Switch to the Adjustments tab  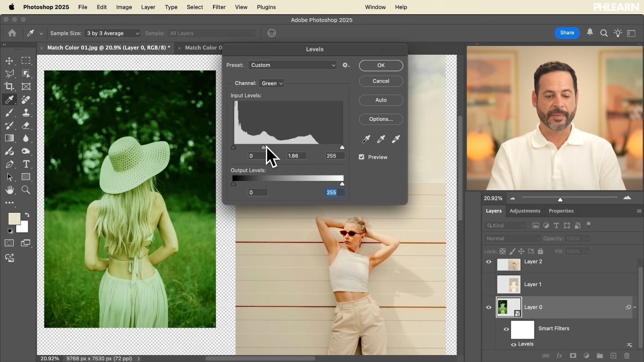(525, 211)
